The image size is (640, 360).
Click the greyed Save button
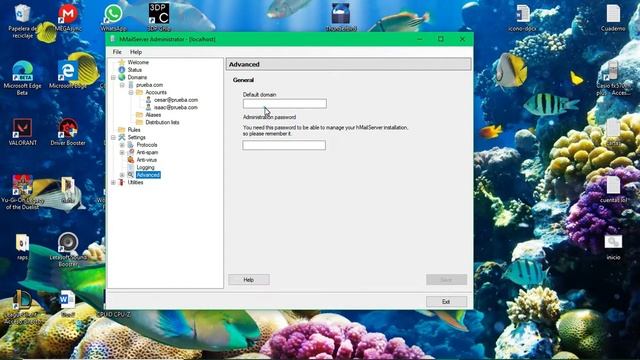point(446,280)
